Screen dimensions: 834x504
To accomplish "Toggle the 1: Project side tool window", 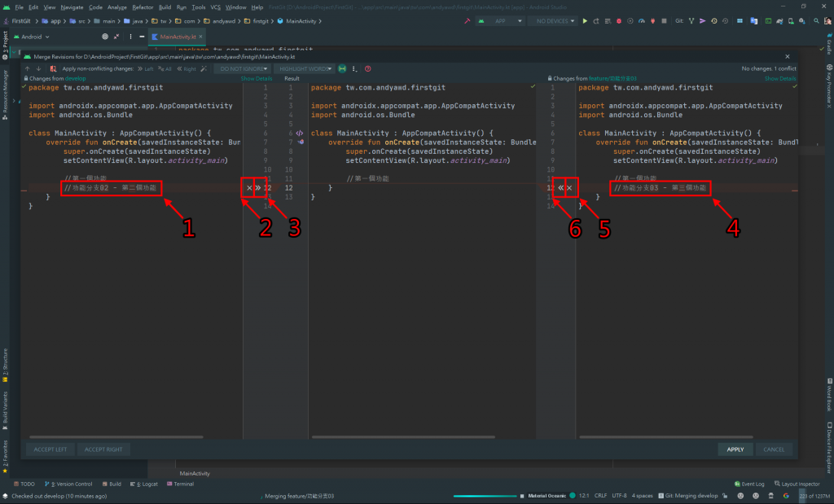I will coord(5,46).
